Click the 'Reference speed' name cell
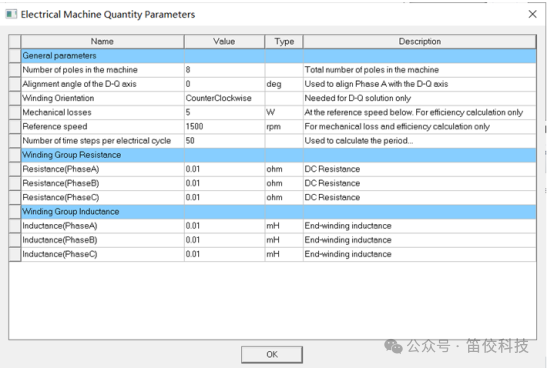Image resolution: width=547 pixels, height=368 pixels. 102,127
